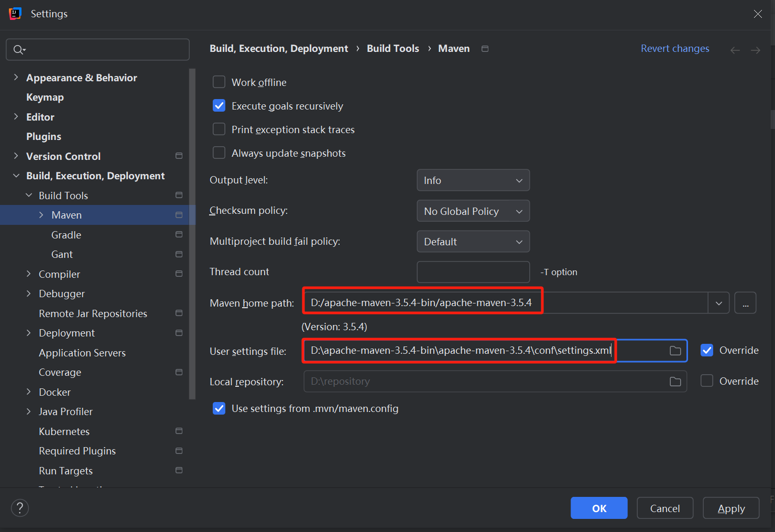Expand Version Control section
775x532 pixels.
pyautogui.click(x=16, y=156)
